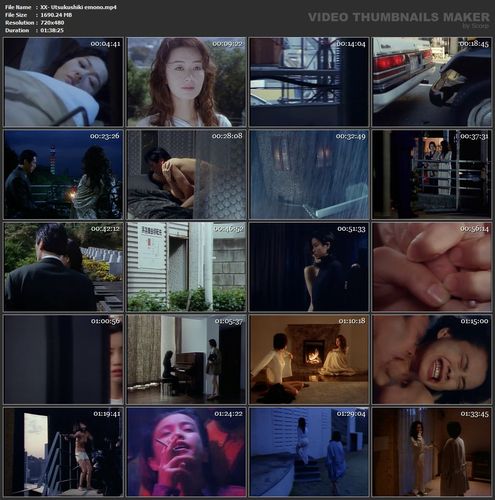Click the dark frame at 01:00:56

63,359
